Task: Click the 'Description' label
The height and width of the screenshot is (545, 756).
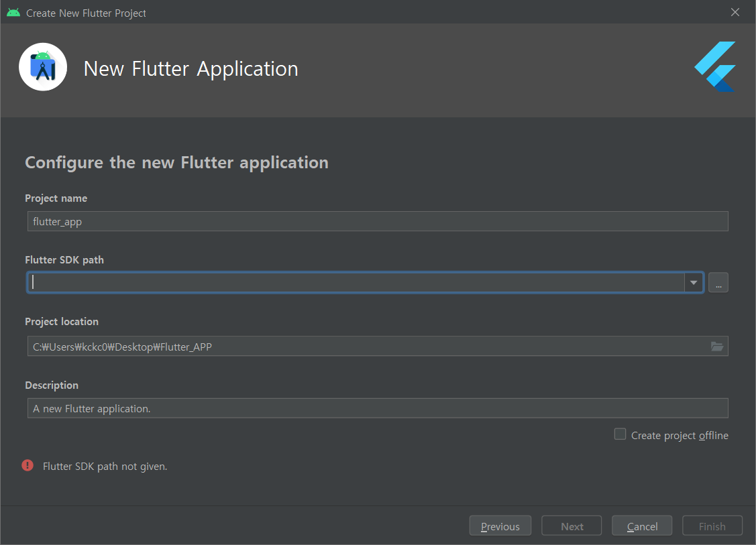Action: coord(52,385)
